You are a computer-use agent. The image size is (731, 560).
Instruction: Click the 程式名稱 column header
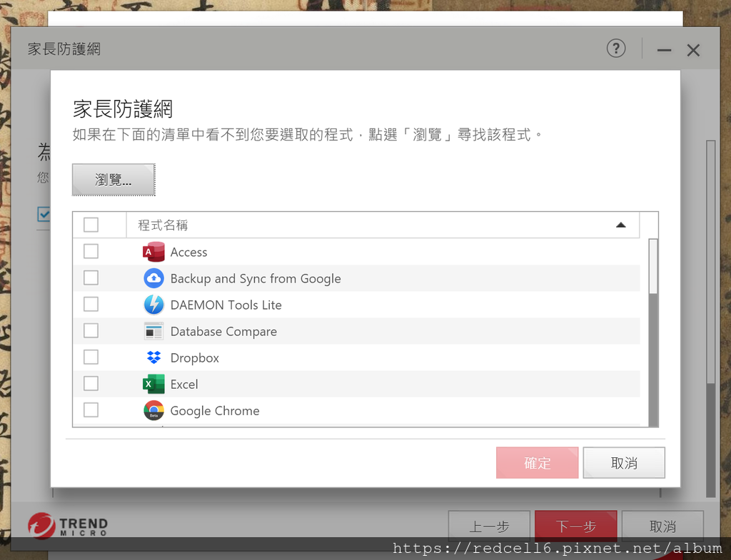[x=383, y=225]
